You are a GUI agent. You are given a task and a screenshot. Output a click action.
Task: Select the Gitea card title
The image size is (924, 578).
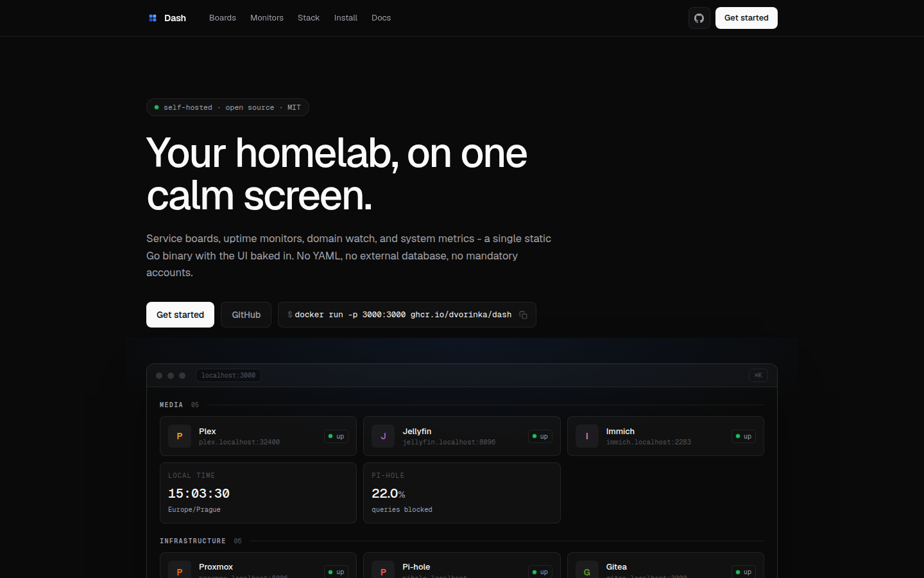point(617,566)
